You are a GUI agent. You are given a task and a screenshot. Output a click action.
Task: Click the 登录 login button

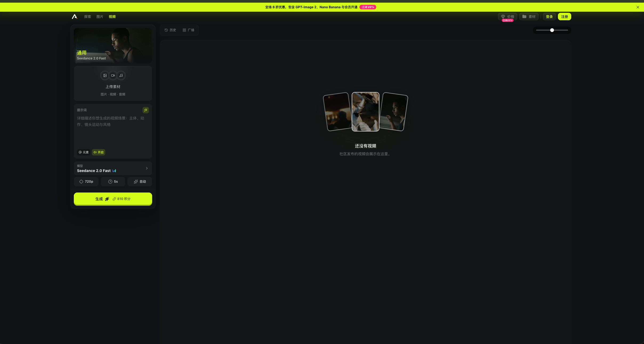tap(549, 17)
